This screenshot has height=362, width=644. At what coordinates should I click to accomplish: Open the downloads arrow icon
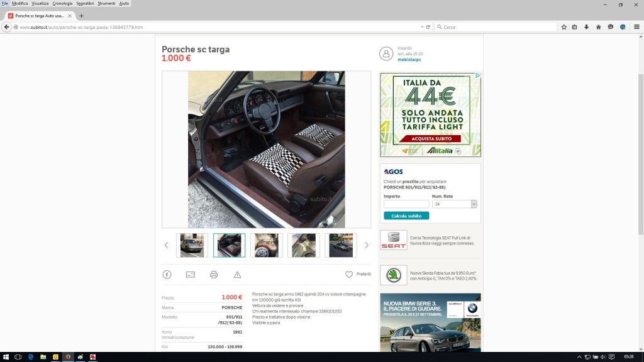587,27
